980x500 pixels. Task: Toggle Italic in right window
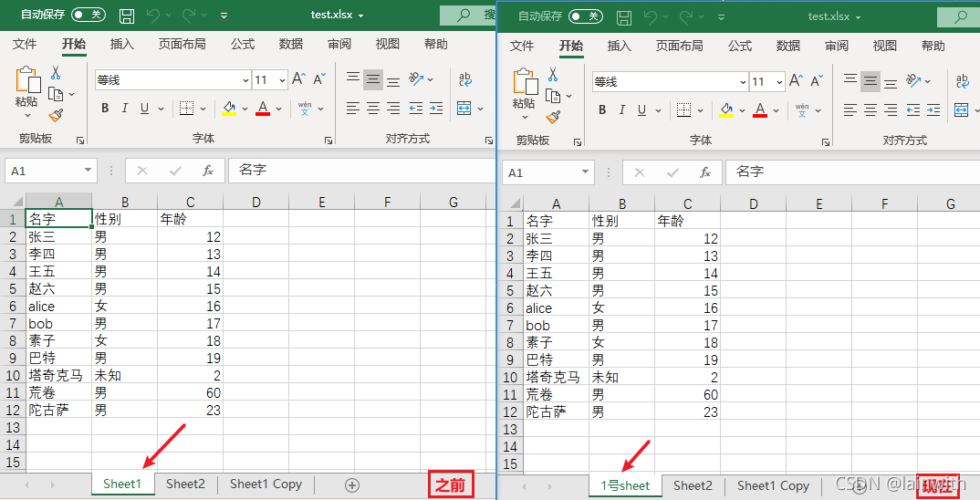(622, 110)
